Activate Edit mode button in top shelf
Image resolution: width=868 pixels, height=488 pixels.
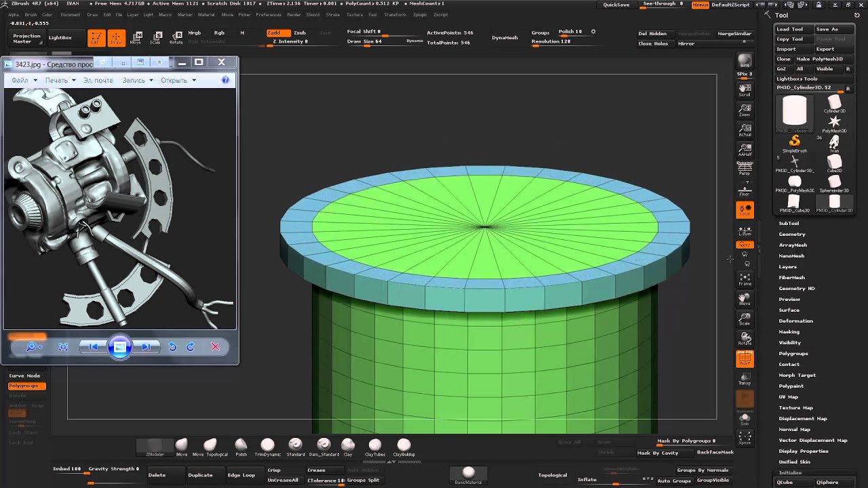tap(96, 37)
